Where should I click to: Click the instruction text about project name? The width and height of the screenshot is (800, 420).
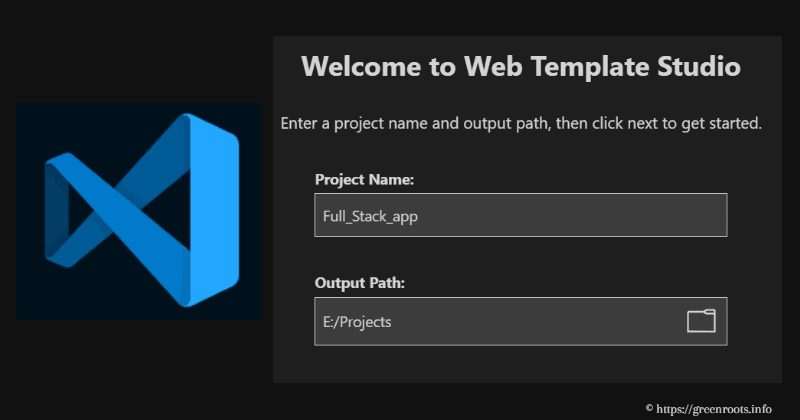(x=521, y=125)
